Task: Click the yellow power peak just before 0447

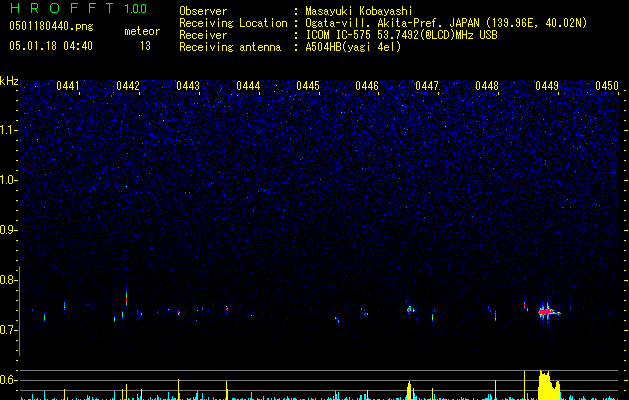Action: coord(409,390)
